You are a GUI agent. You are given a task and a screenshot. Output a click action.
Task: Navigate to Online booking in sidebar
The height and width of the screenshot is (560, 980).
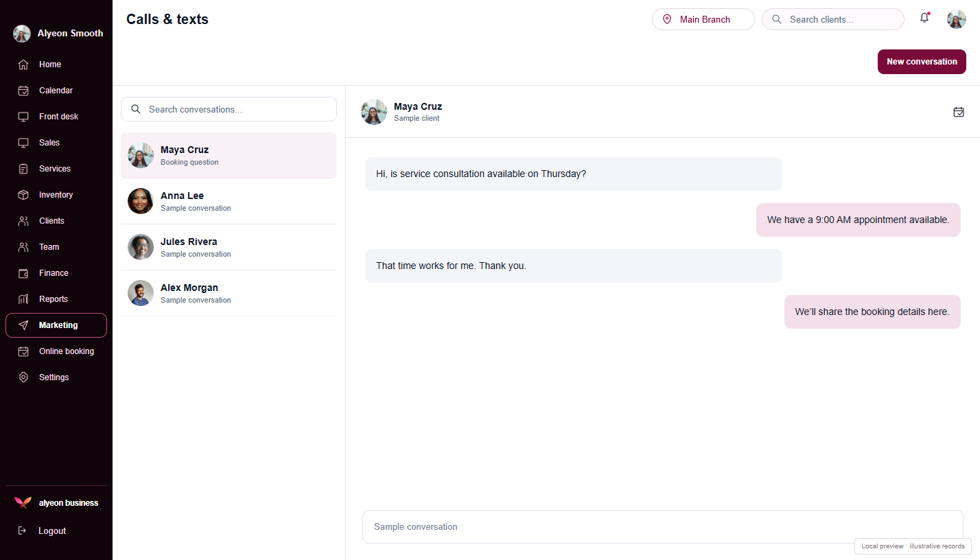pos(56,351)
